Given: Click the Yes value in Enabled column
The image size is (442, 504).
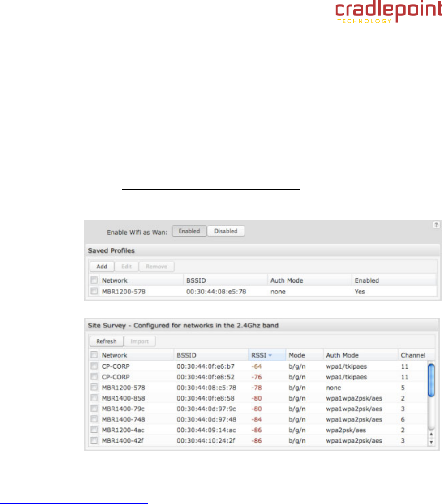Looking at the screenshot, I should point(360,292).
